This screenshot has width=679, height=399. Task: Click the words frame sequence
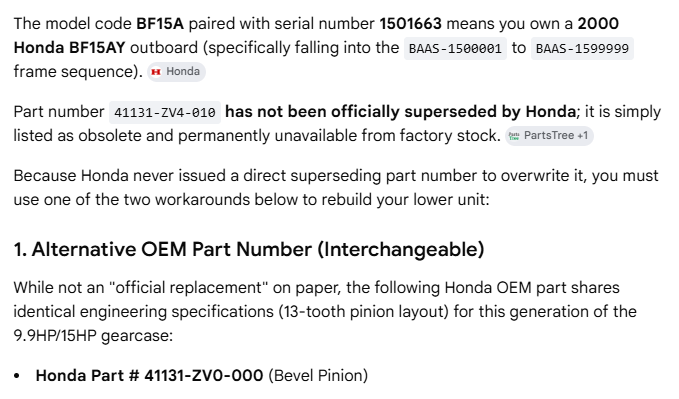tap(75, 71)
